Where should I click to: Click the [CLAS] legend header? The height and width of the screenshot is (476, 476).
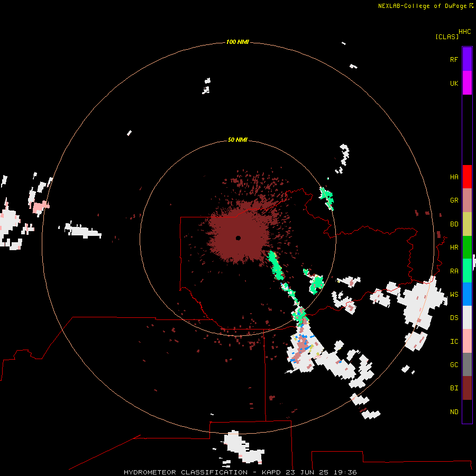[447, 36]
